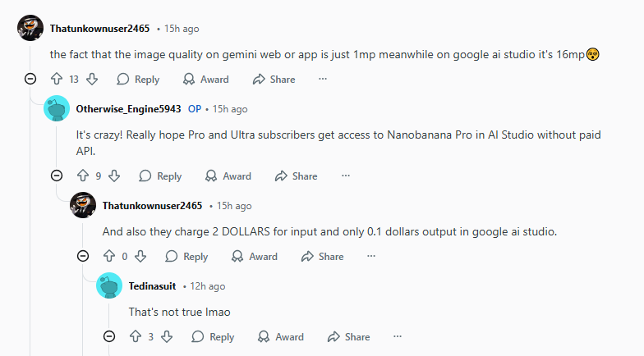This screenshot has width=644, height=356.
Task: Reply to Tedinasuit's comment
Action: pyautogui.click(x=213, y=336)
